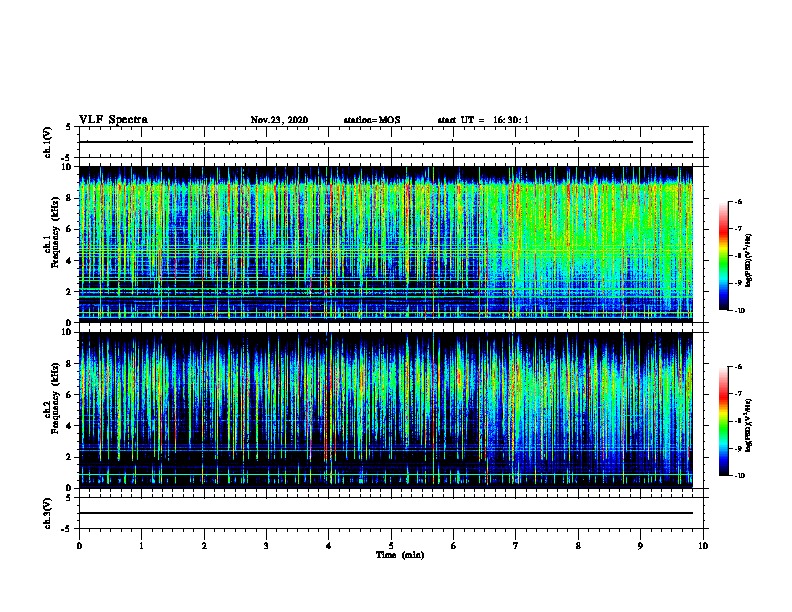Click the ch.1 spectrogram color scale bar
The image size is (792, 612).
[x=724, y=256]
